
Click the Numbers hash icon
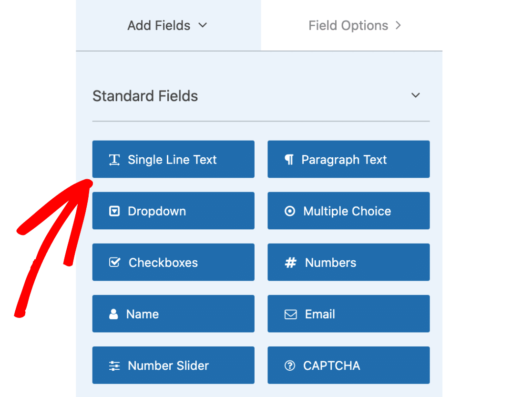290,263
